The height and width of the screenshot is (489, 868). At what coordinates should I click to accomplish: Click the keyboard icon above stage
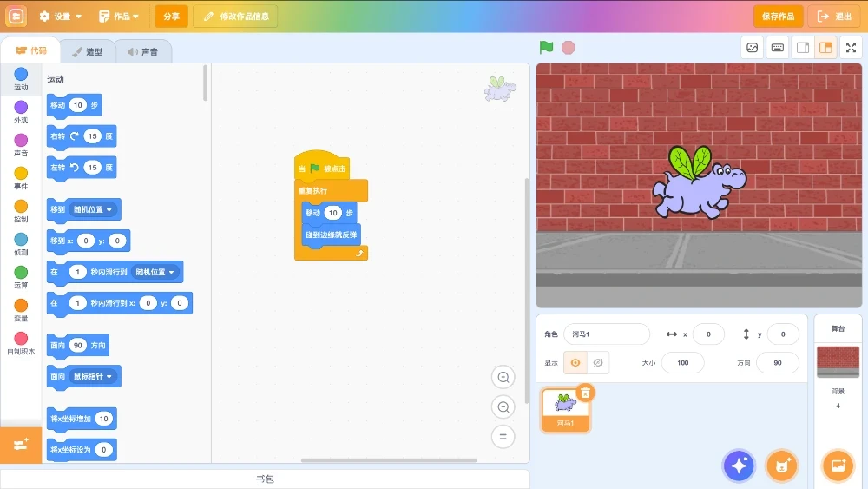click(777, 48)
